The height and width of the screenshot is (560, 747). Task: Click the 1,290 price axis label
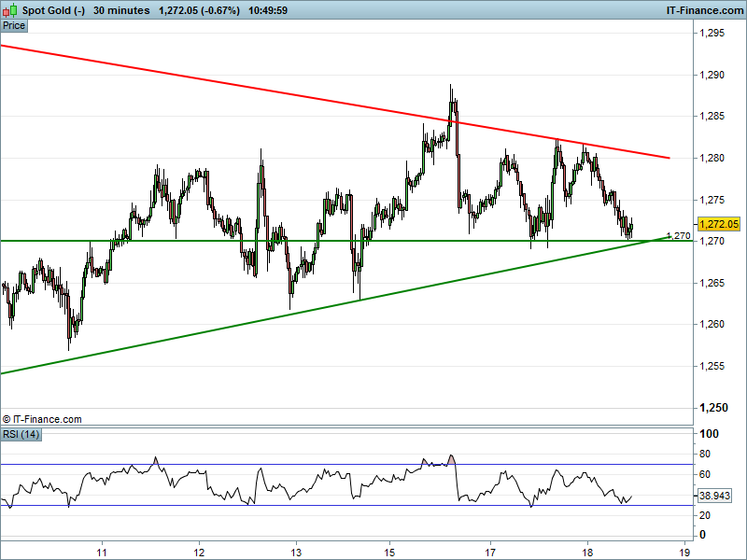[x=712, y=75]
